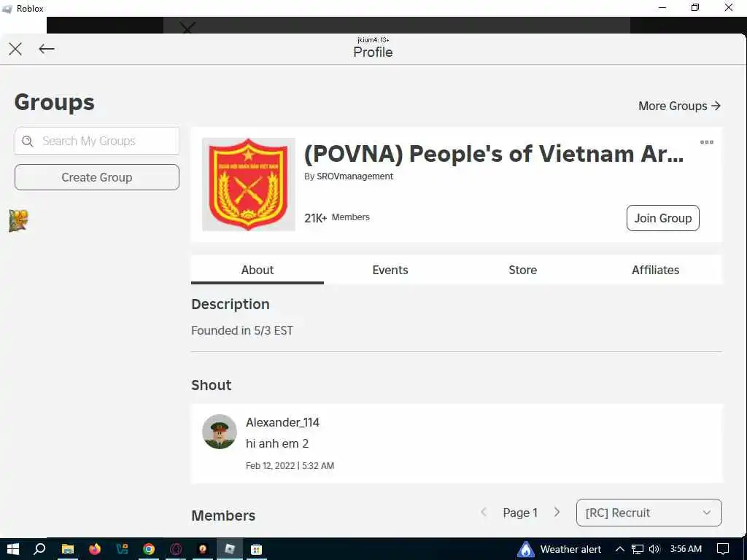The width and height of the screenshot is (747, 560).
Task: Open Windows taskbar search
Action: pos(39,549)
